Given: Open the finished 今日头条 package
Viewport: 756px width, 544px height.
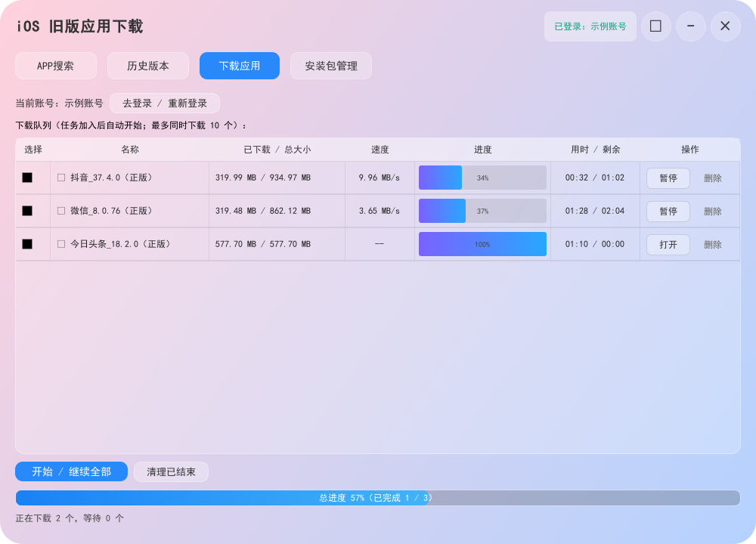Looking at the screenshot, I should point(668,244).
